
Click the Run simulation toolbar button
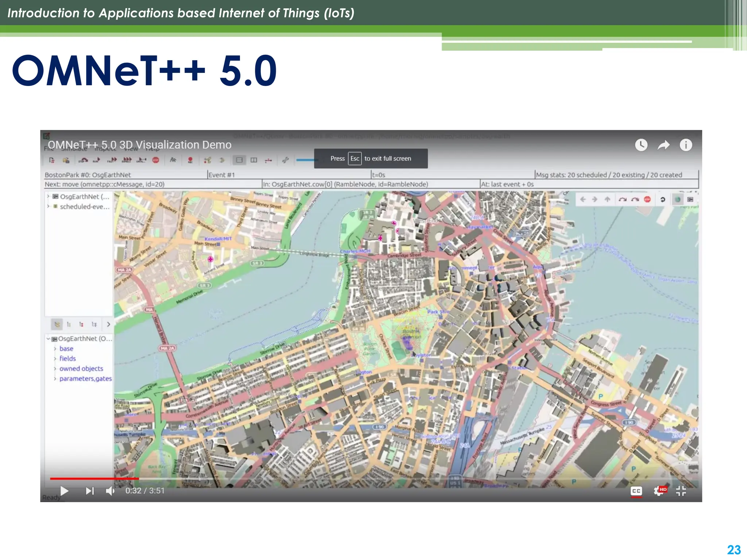97,160
